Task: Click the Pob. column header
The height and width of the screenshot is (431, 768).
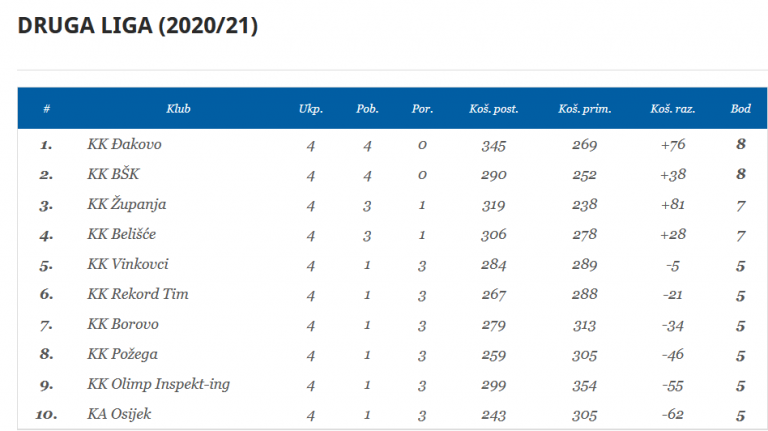Action: click(367, 109)
